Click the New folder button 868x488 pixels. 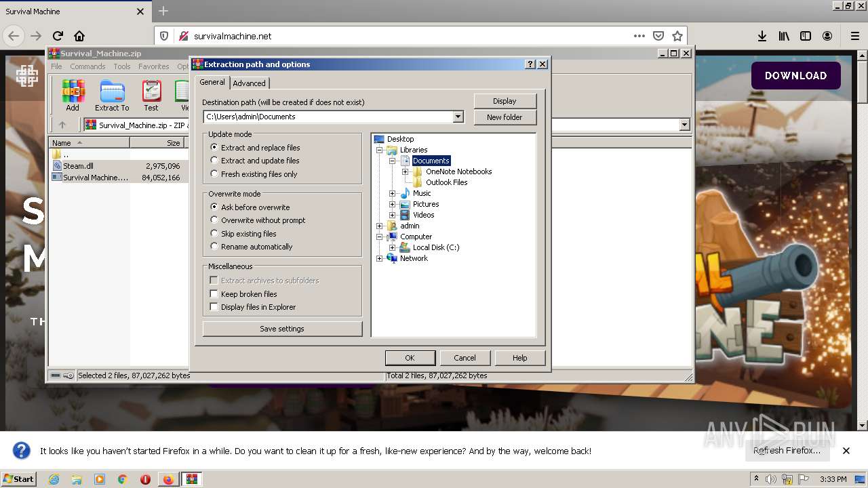click(x=505, y=117)
